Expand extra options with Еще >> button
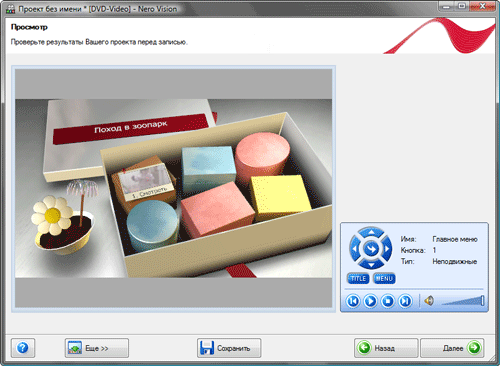500x366 pixels. [97, 348]
